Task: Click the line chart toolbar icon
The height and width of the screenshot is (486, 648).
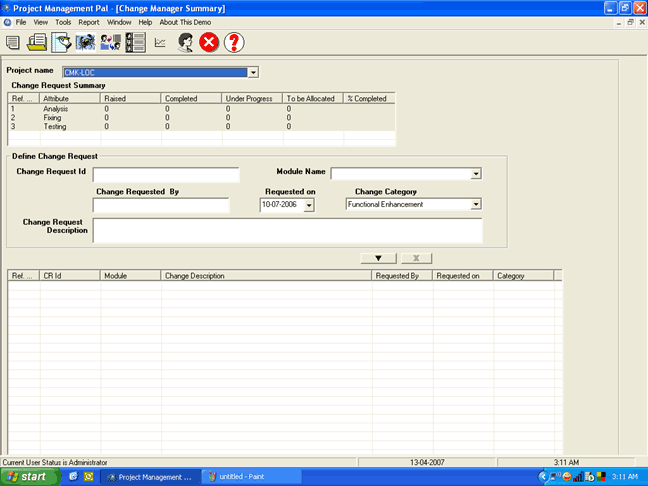Action: 160,42
